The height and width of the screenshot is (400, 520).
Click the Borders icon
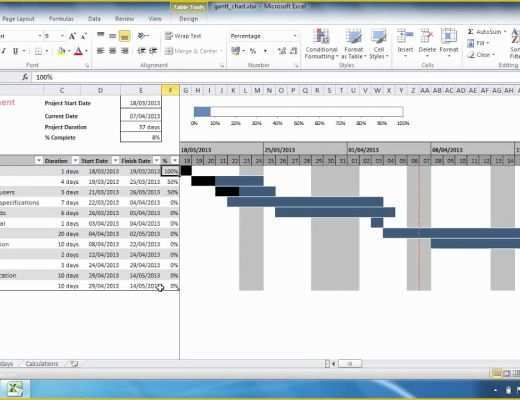39,51
